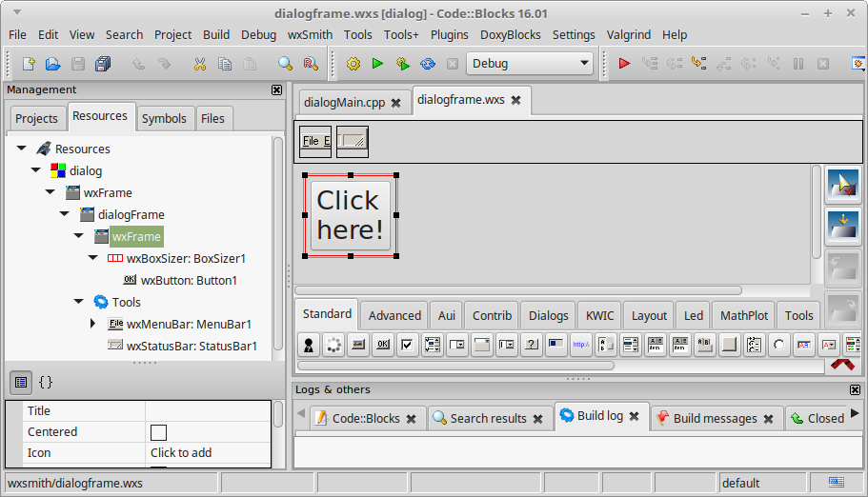Click the Find magnifier icon in toolbar
This screenshot has width=868, height=497.
[285, 64]
